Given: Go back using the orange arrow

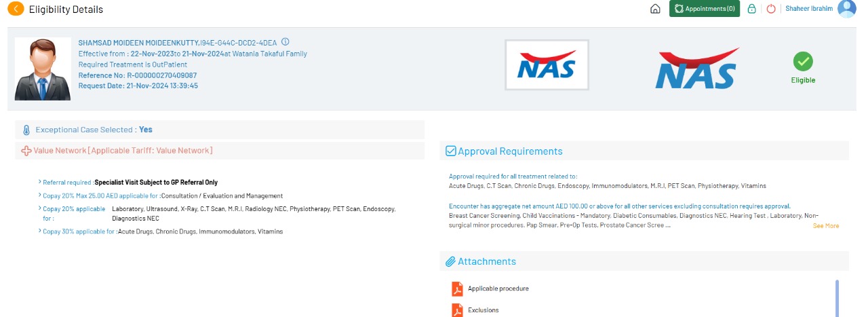Looking at the screenshot, I should click(15, 9).
